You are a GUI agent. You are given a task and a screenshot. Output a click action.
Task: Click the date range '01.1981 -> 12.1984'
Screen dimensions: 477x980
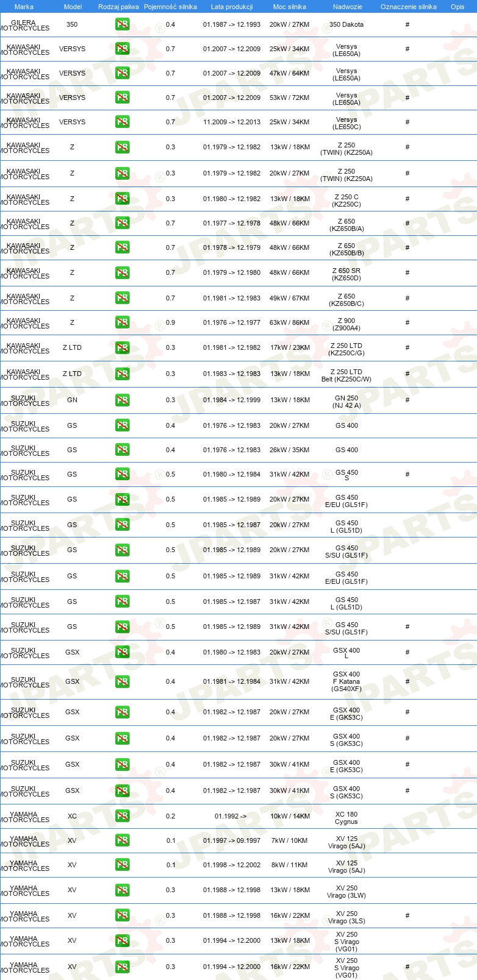tap(232, 681)
